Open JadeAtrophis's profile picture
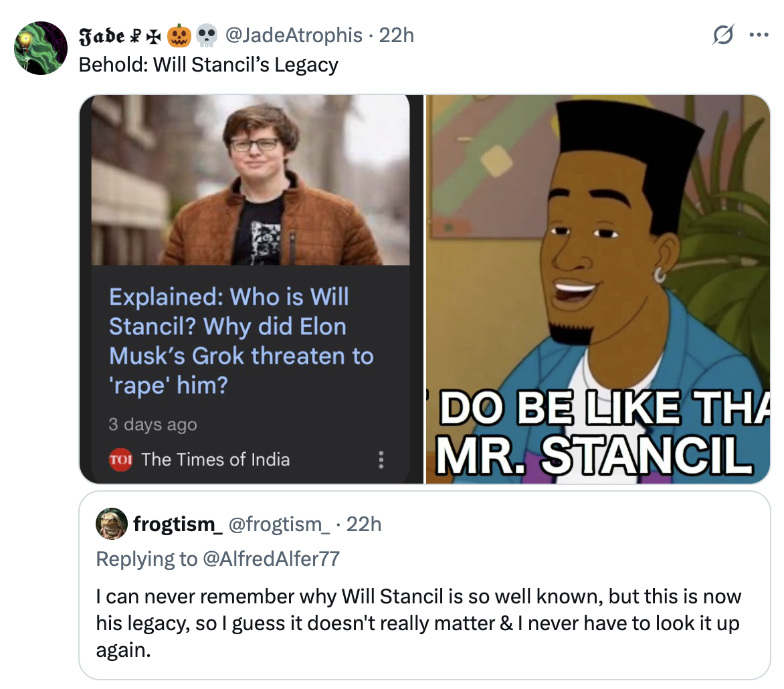 click(x=40, y=47)
